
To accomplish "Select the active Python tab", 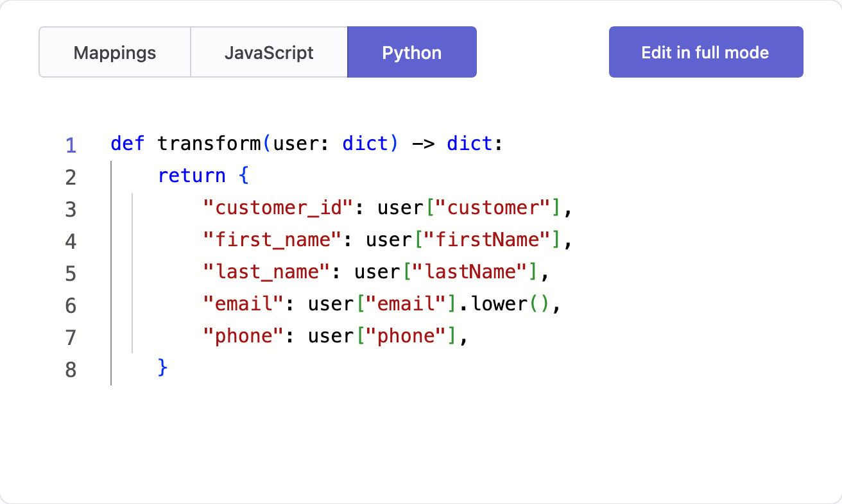I will (x=411, y=53).
